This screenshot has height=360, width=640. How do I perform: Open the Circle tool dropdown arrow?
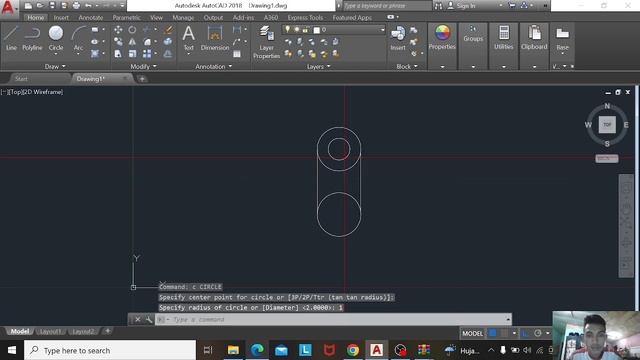(x=56, y=54)
